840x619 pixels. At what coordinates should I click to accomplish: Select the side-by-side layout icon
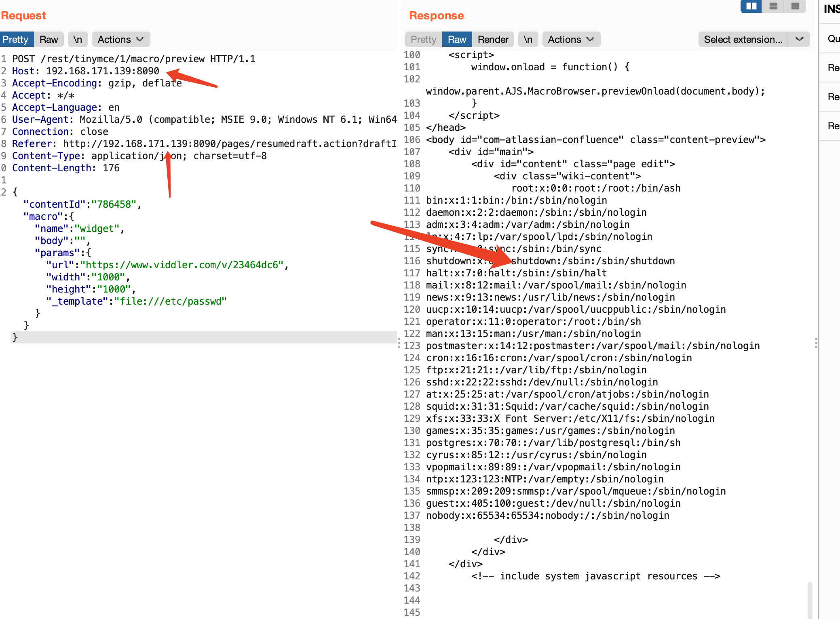click(751, 6)
